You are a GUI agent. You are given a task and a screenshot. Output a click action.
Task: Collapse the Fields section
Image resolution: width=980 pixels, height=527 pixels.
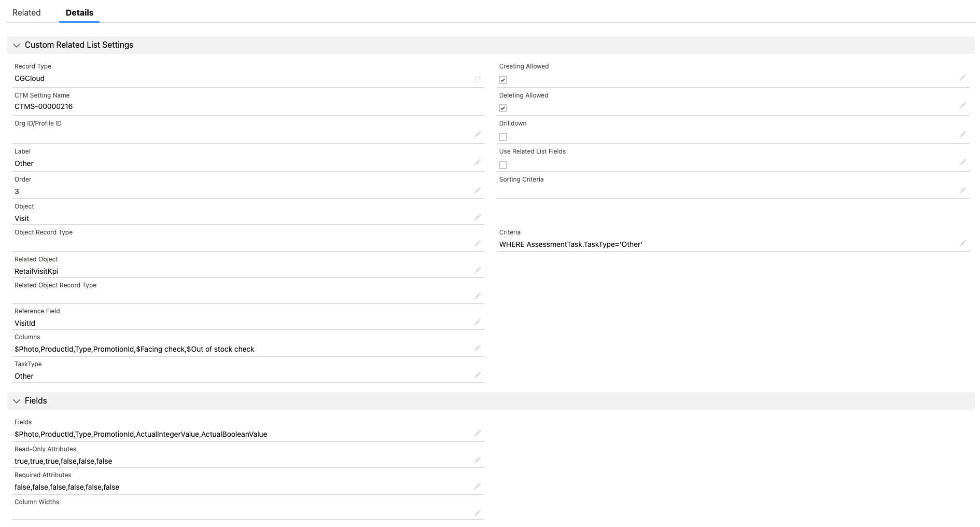point(17,400)
